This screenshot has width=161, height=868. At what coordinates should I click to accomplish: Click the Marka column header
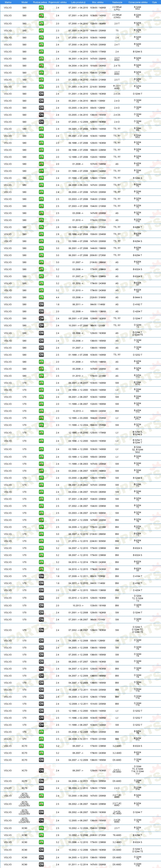tap(8, 2)
